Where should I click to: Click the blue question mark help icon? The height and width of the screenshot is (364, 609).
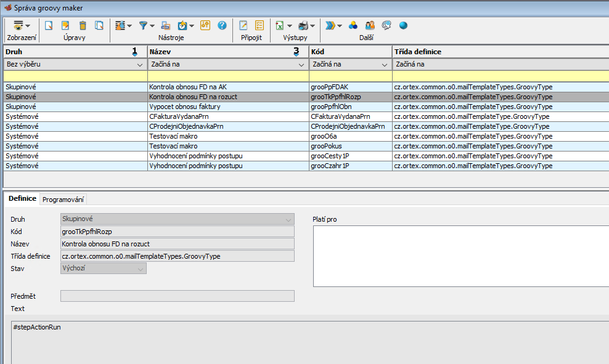(222, 25)
